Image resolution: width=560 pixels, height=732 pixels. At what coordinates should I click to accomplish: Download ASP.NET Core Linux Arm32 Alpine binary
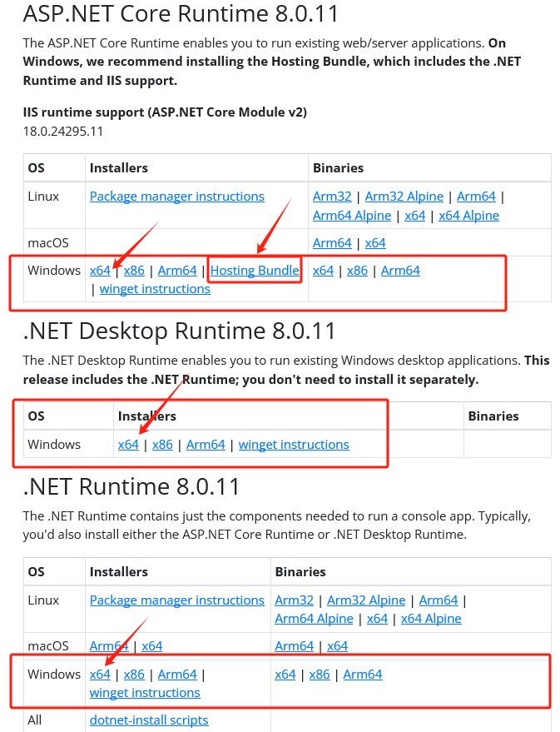coord(404,197)
